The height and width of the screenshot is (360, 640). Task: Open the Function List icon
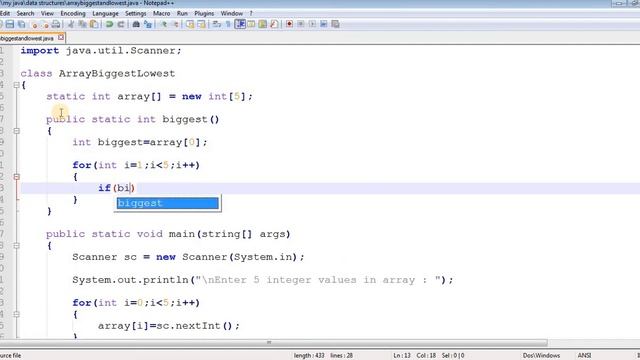point(274,24)
